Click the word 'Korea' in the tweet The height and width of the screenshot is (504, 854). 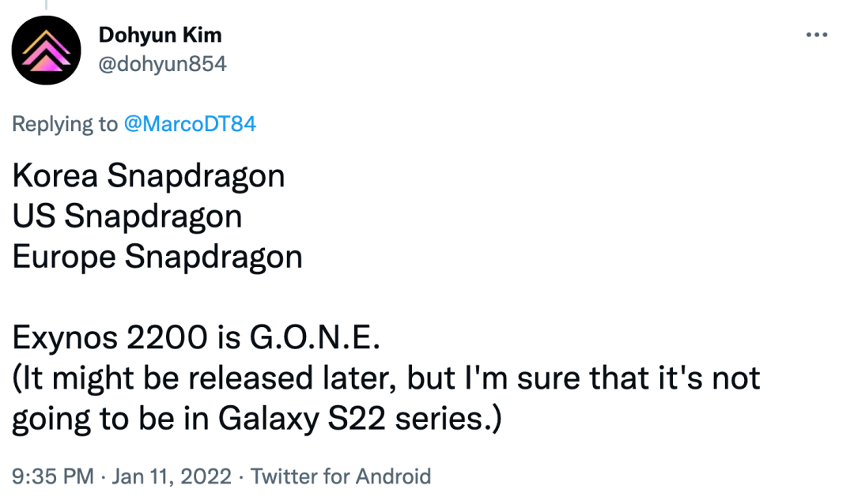click(x=55, y=175)
